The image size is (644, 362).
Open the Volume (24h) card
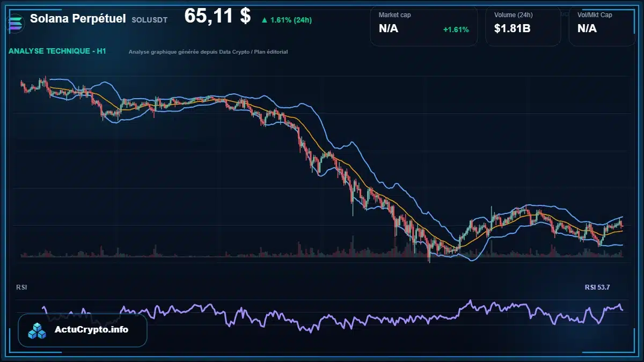pos(523,26)
